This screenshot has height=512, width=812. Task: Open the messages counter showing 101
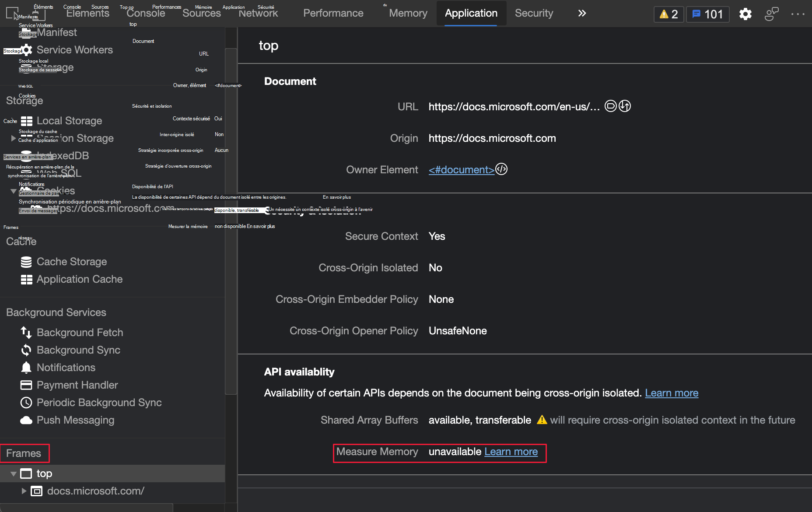[x=707, y=14]
